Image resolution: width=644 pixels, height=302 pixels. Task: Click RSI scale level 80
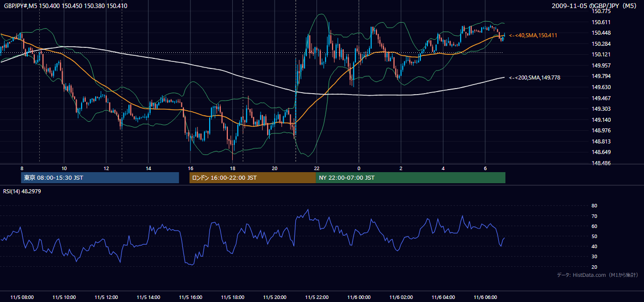coord(594,206)
